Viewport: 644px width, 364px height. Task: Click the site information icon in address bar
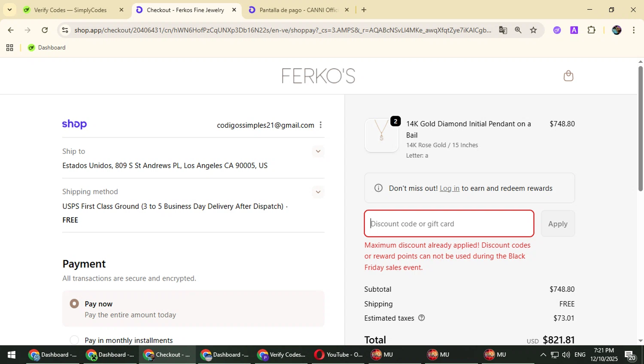point(65,30)
